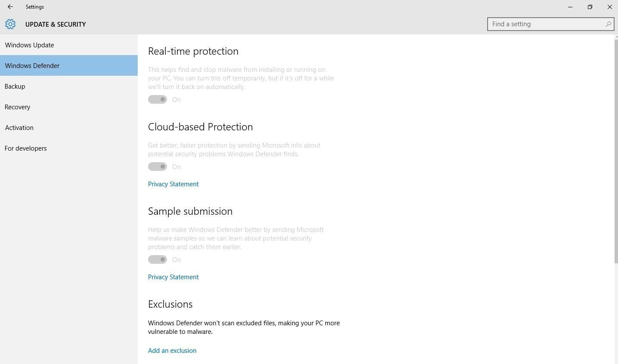
Task: Select Windows Defender in the sidebar
Action: click(x=32, y=66)
